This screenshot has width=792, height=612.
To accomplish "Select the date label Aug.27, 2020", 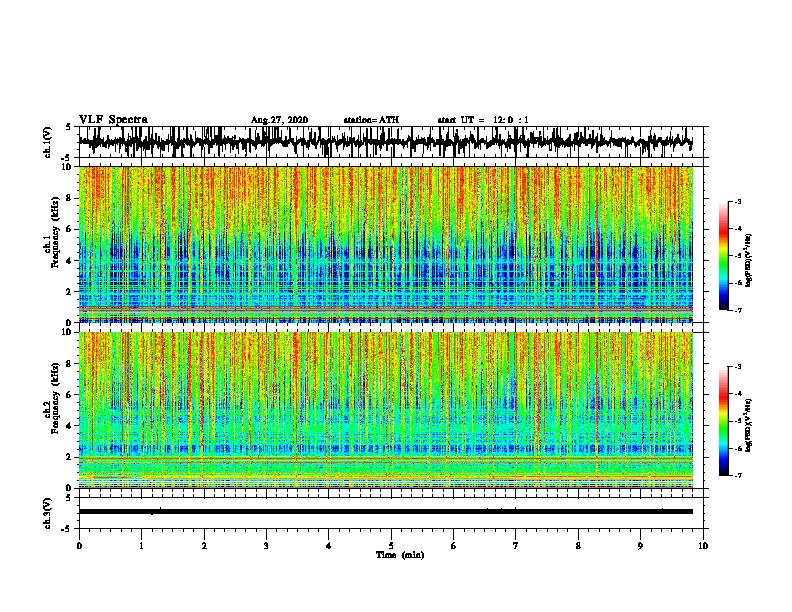I will click(x=279, y=120).
